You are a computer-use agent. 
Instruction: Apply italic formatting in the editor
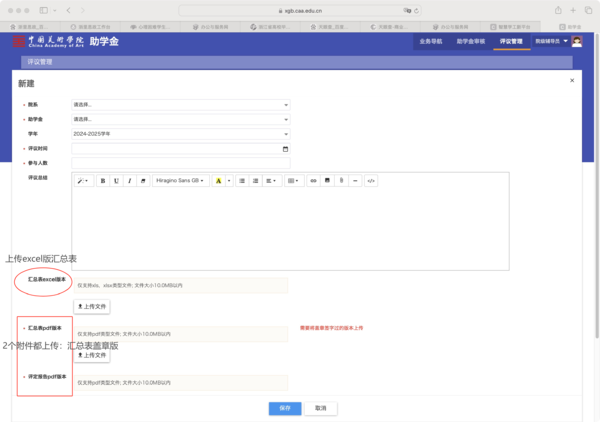coord(129,181)
